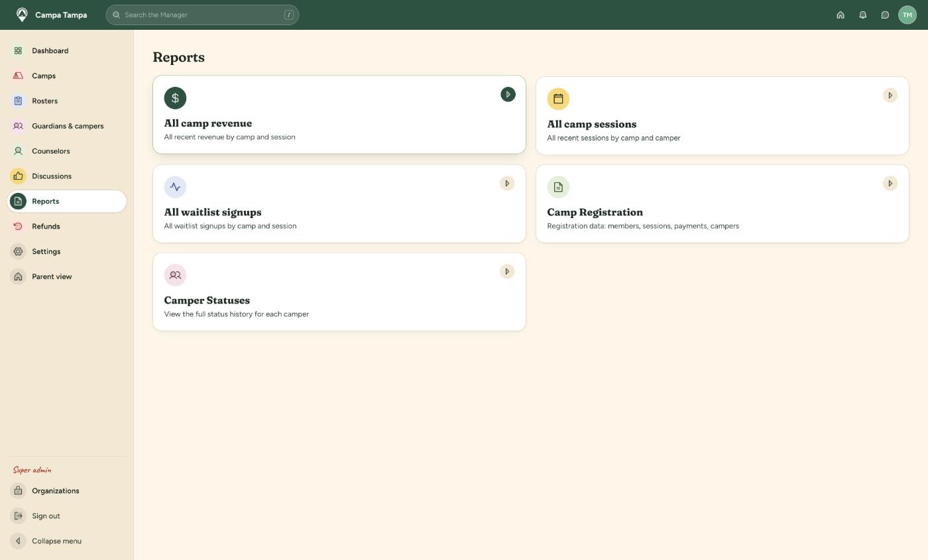The image size is (928, 560).
Task: Open the Camp Registration title
Action: (595, 212)
